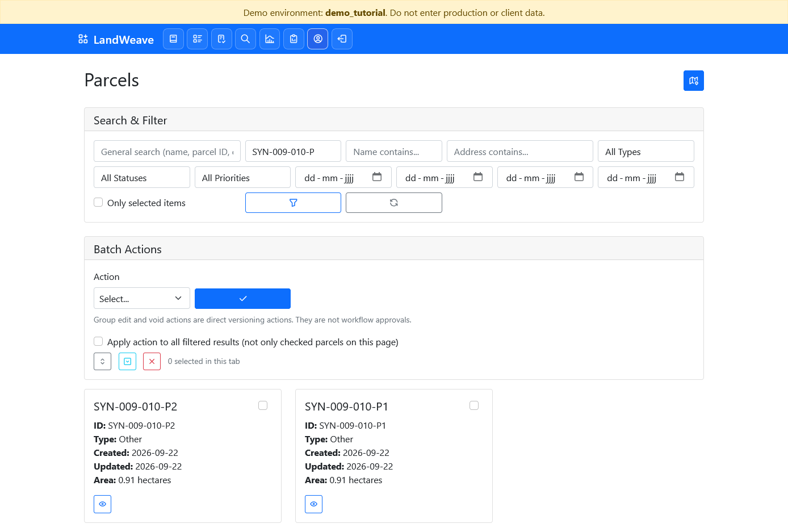Click the Batch Actions panel header
788x532 pixels.
pyautogui.click(x=394, y=249)
